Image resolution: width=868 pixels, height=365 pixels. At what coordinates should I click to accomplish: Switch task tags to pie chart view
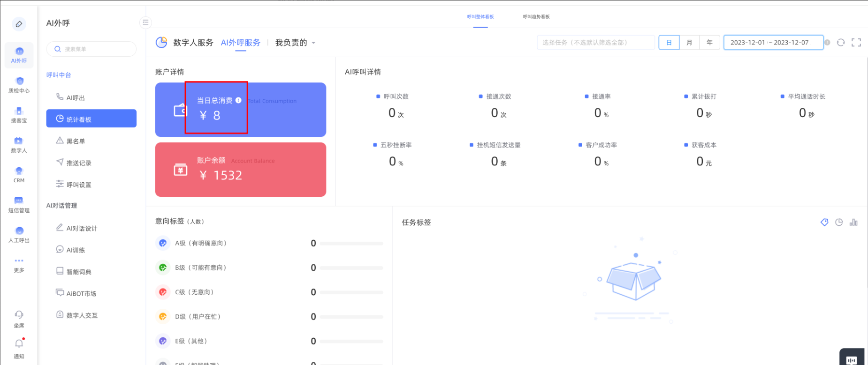tap(839, 222)
